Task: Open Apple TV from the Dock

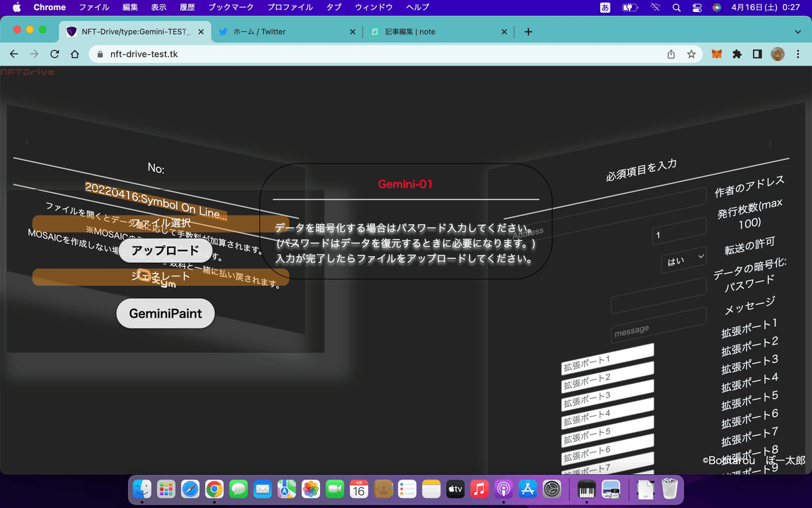Action: tap(455, 488)
